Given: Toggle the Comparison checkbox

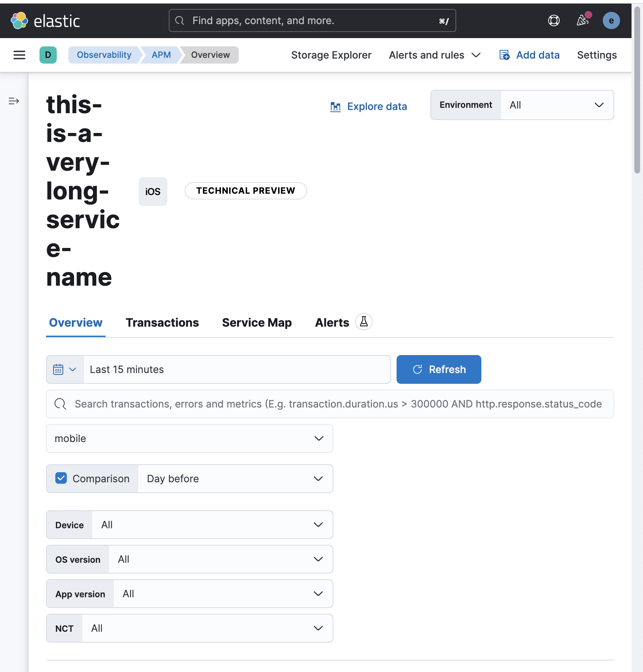Looking at the screenshot, I should pos(61,478).
